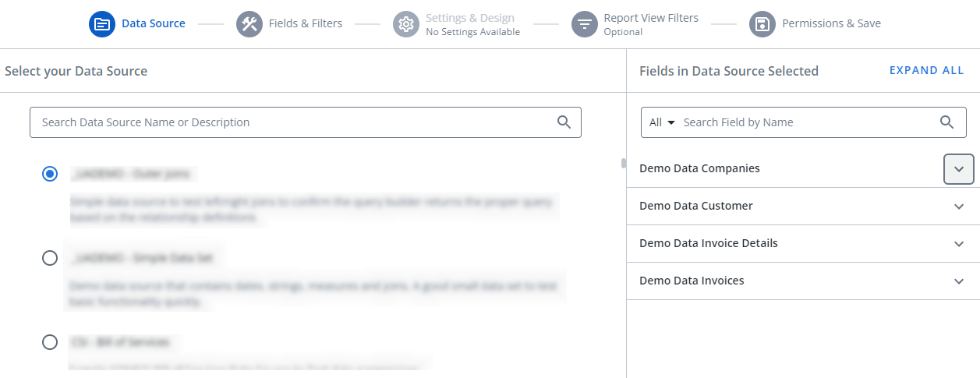
Task: Click the Settings & Design gear icon
Action: [x=406, y=24]
